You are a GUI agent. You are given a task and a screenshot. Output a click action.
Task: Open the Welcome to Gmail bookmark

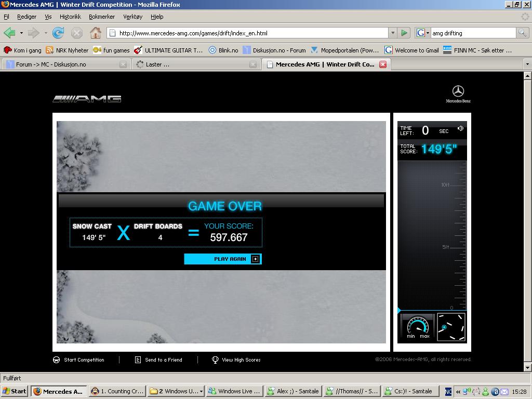pos(411,50)
